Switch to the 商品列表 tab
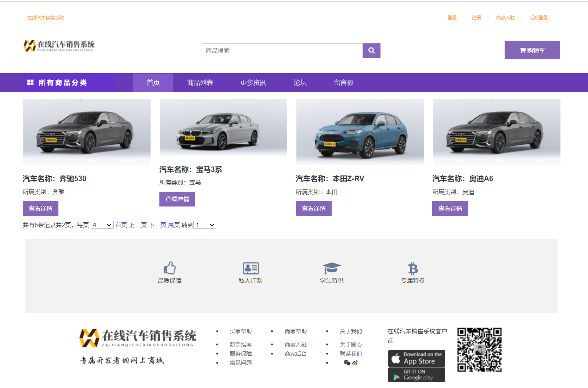 pyautogui.click(x=200, y=82)
